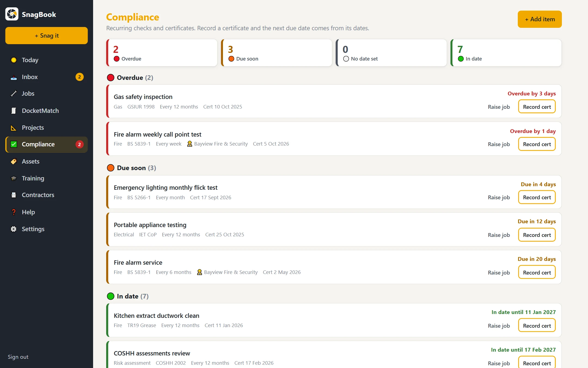Open Contractors via its printer icon
The height and width of the screenshot is (368, 588).
point(14,195)
